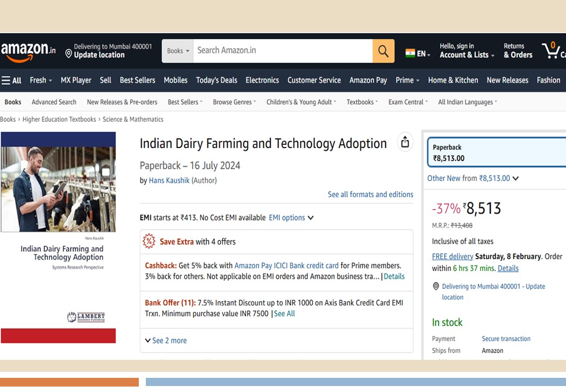
Task: Click FREE delivery link
Action: coord(453,256)
